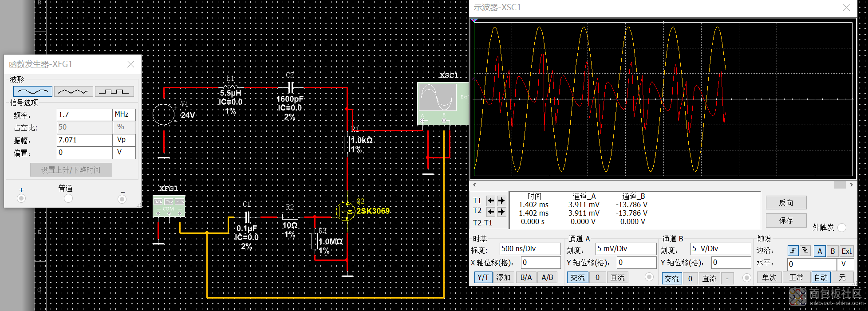Select the triangle waveform button

pyautogui.click(x=73, y=91)
